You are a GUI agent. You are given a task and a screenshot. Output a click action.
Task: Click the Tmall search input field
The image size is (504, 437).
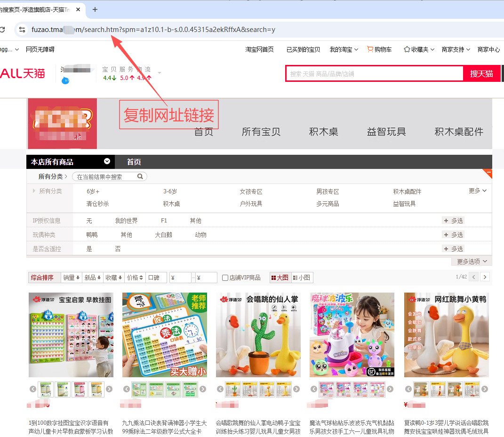pos(375,74)
